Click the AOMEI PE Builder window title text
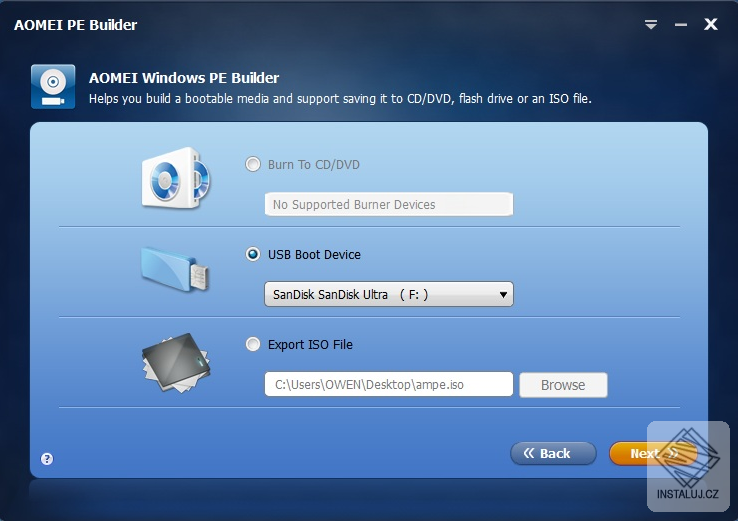Viewport: 738px width, 521px height. pyautogui.click(x=75, y=25)
